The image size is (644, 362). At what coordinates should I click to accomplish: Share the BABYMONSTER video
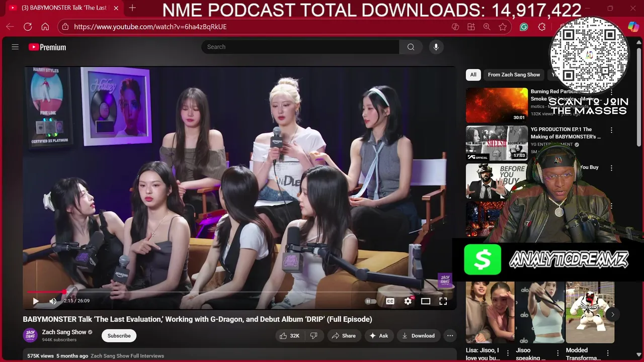click(x=344, y=336)
